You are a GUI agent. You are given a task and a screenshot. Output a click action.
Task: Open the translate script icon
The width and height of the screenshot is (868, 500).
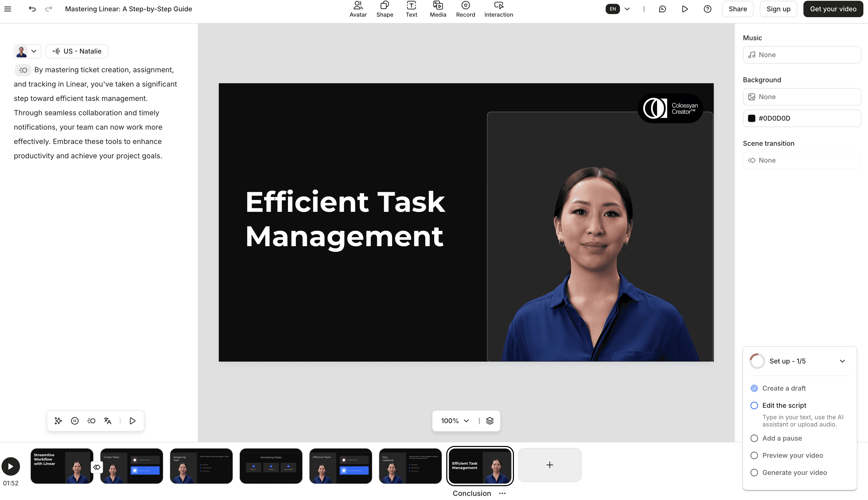108,421
